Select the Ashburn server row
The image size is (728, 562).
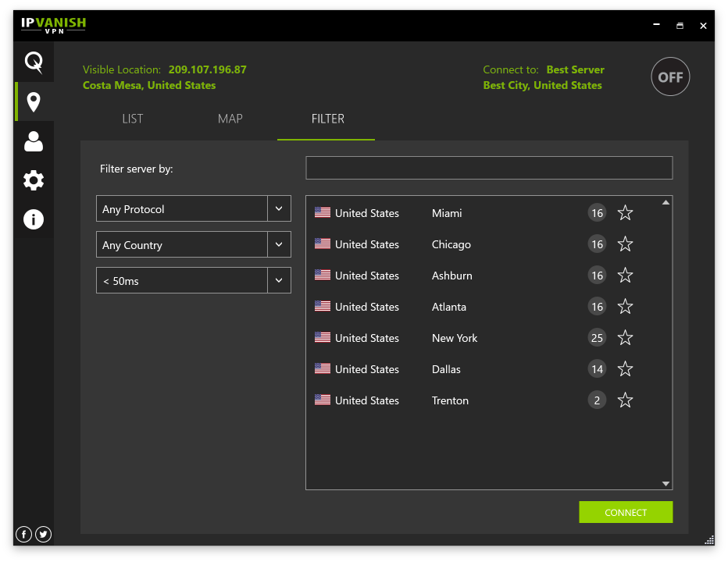pyautogui.click(x=483, y=276)
